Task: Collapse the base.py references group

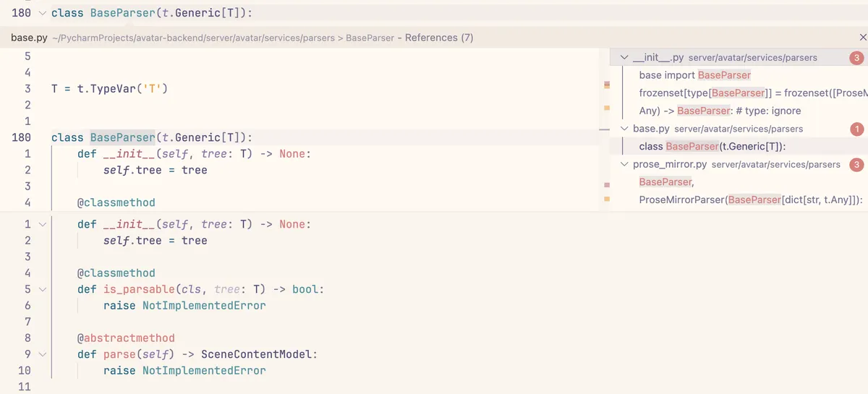Action: (624, 129)
